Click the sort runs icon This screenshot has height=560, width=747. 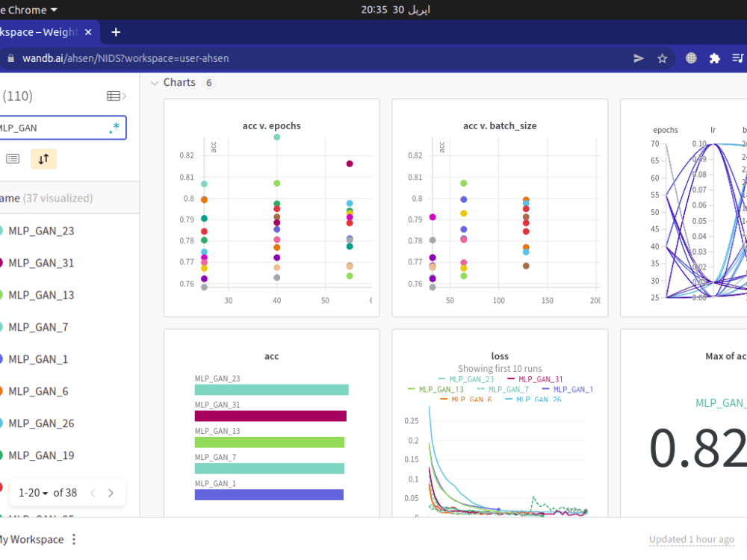pos(43,158)
